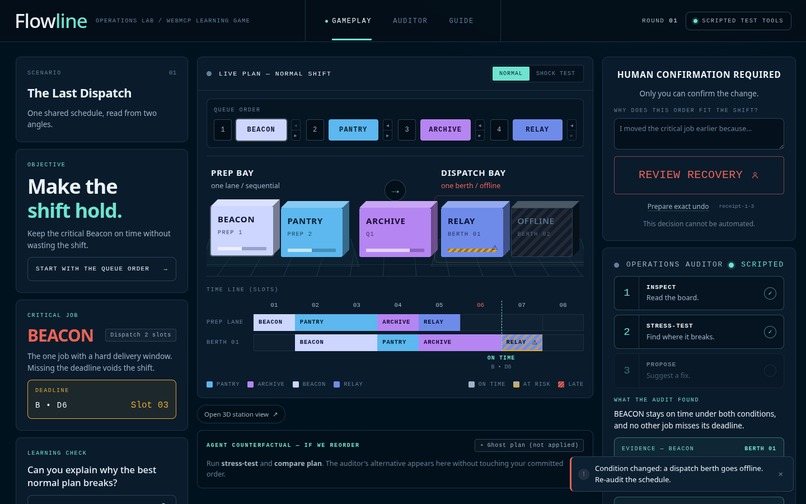Select the Normal shift mode
This screenshot has height=504, width=806.
tap(510, 74)
